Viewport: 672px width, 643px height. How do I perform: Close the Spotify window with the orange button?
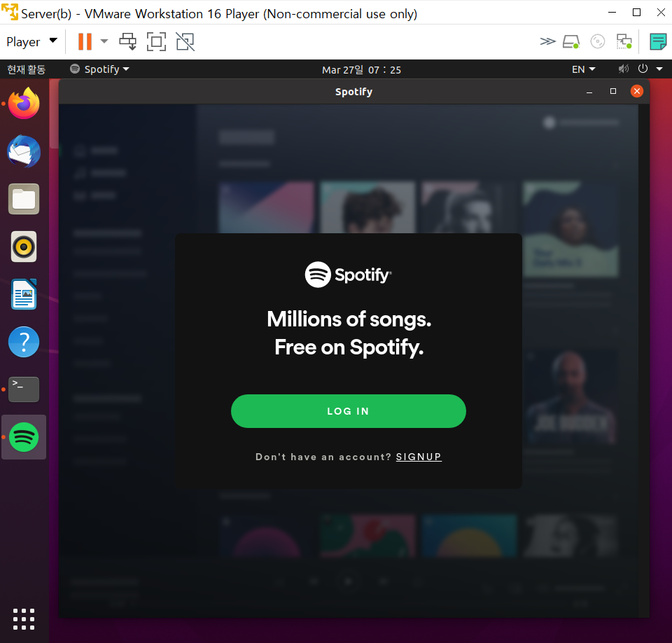tap(637, 91)
